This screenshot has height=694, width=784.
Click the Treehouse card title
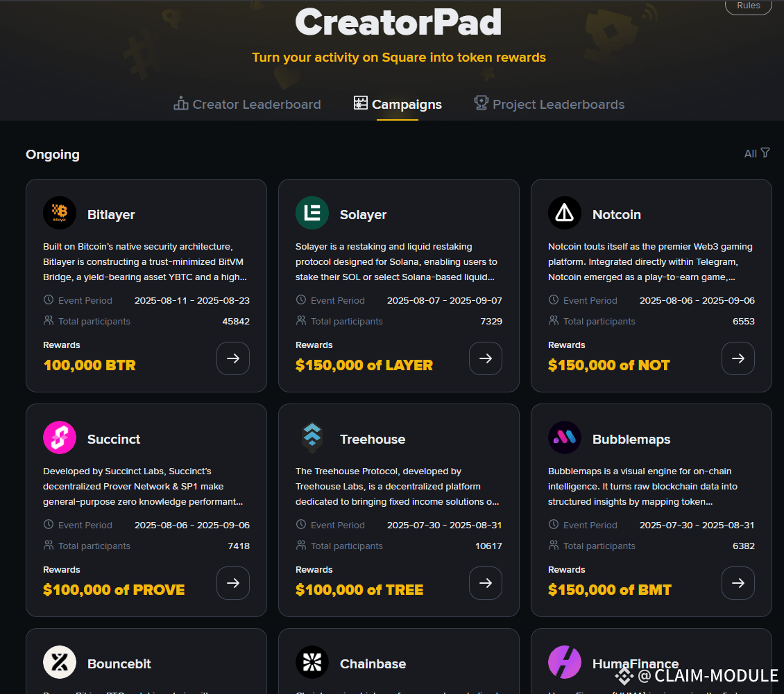point(373,439)
